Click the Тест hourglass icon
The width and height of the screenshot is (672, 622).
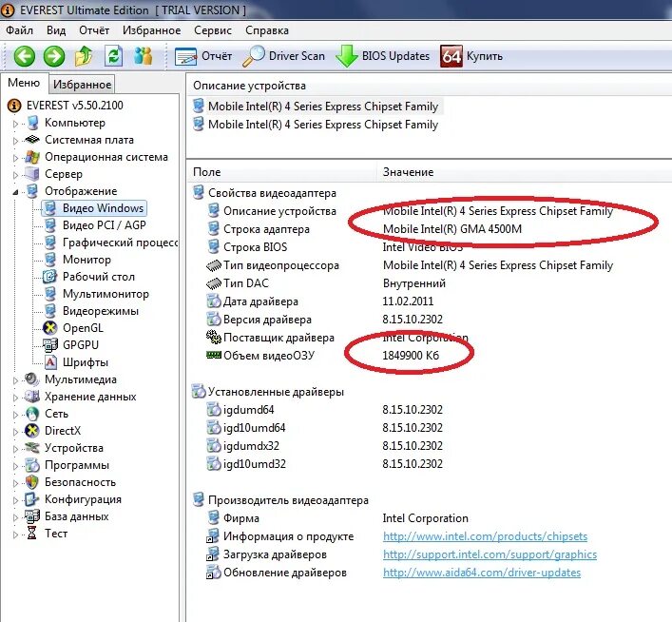[x=31, y=534]
